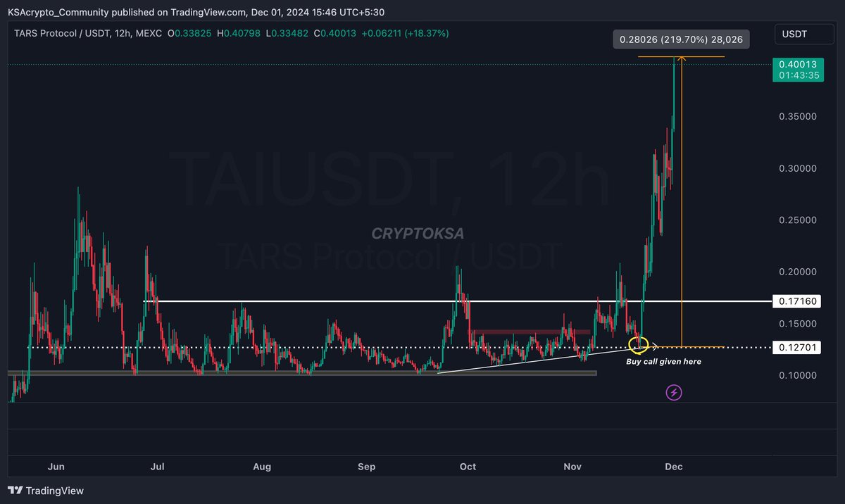Image resolution: width=845 pixels, height=504 pixels.
Task: Click the purple lightning instant-trading icon
Action: click(x=673, y=392)
